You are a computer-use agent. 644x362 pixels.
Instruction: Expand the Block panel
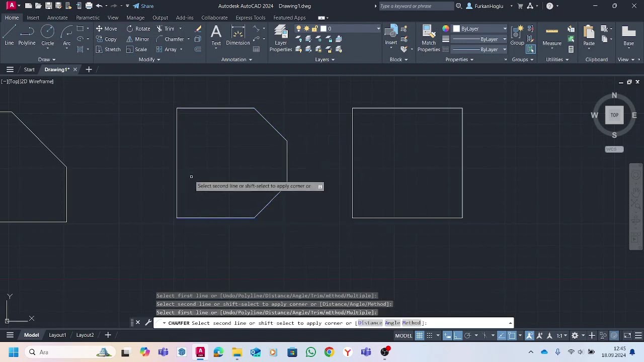pos(398,59)
